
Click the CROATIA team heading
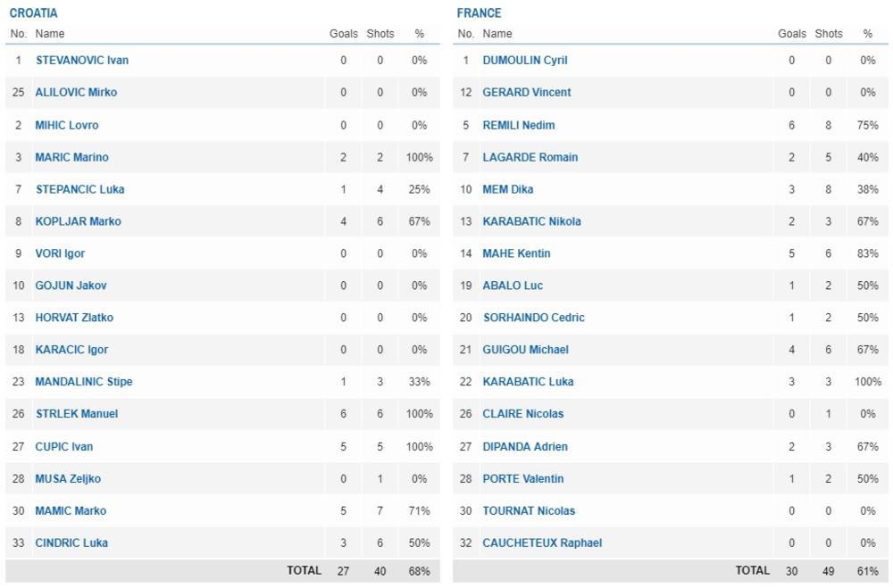click(34, 13)
